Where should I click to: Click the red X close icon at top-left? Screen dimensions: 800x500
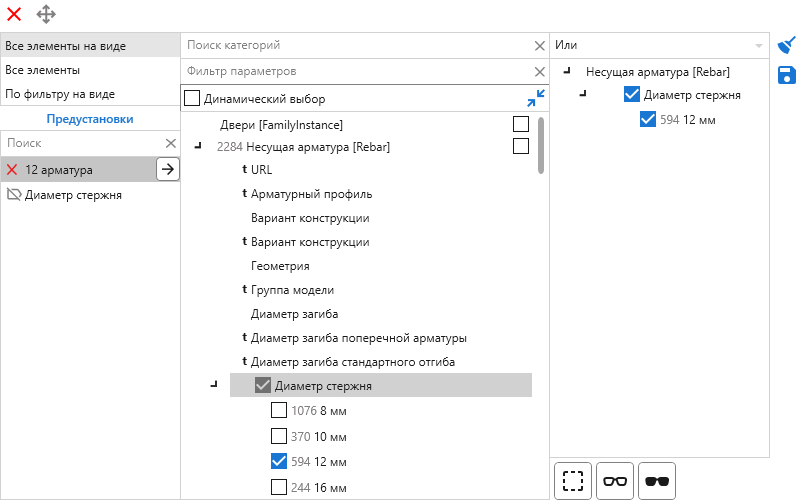tap(14, 14)
